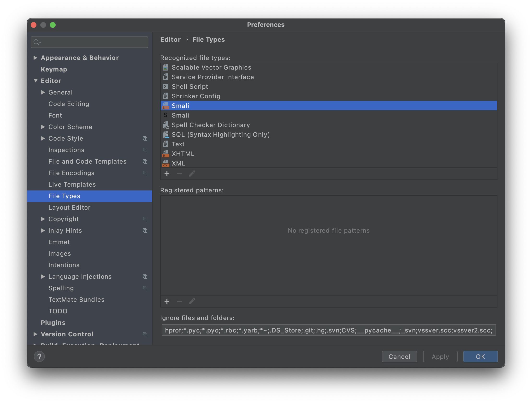
Task: Click the XHTML file type icon
Action: click(166, 154)
